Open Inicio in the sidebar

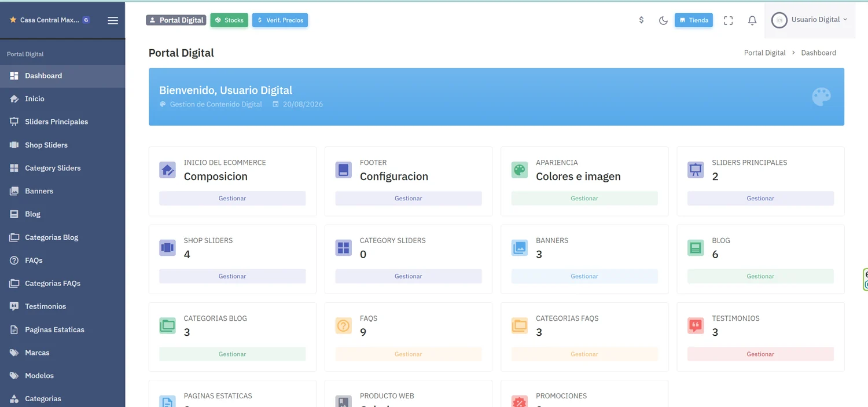(62, 99)
